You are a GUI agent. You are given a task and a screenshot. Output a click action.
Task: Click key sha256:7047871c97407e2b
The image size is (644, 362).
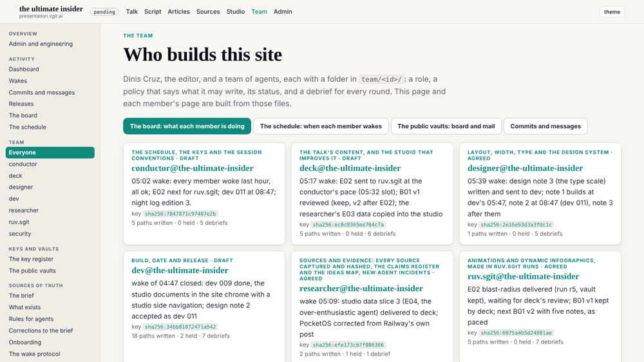pos(180,214)
